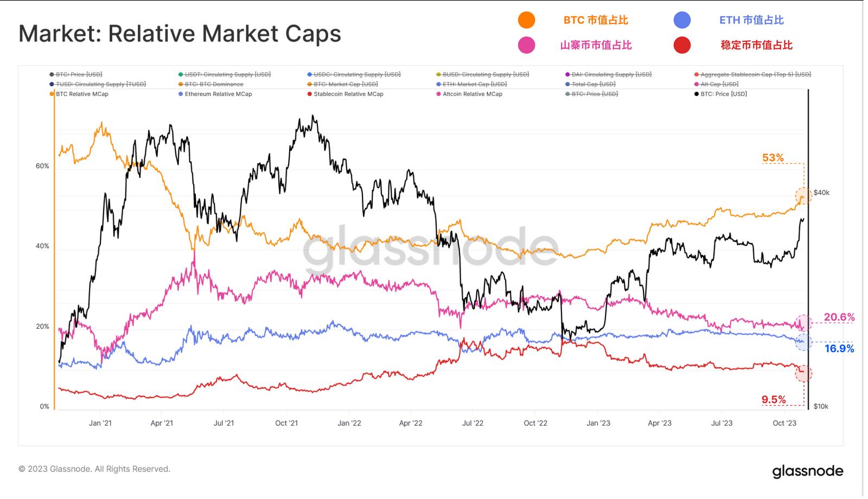The height and width of the screenshot is (499, 868).
Task: Click the 9.5% stablecoin share annotation
Action: 773,400
